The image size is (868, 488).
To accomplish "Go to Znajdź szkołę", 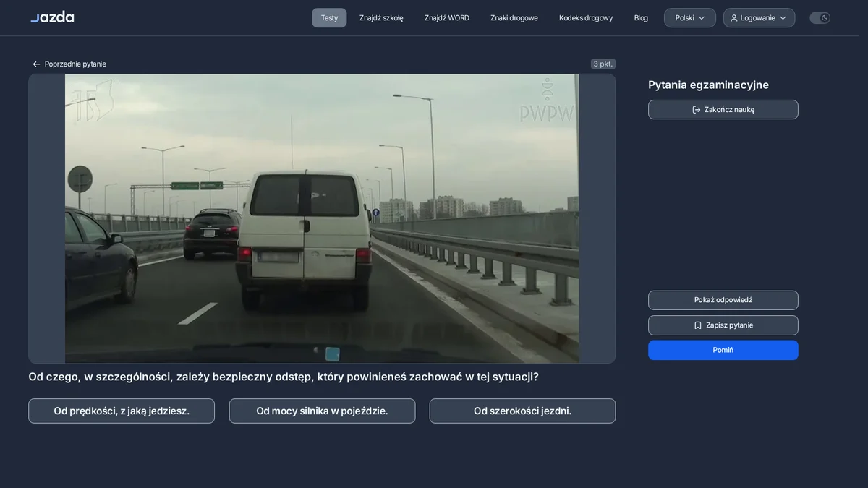I will pyautogui.click(x=381, y=18).
